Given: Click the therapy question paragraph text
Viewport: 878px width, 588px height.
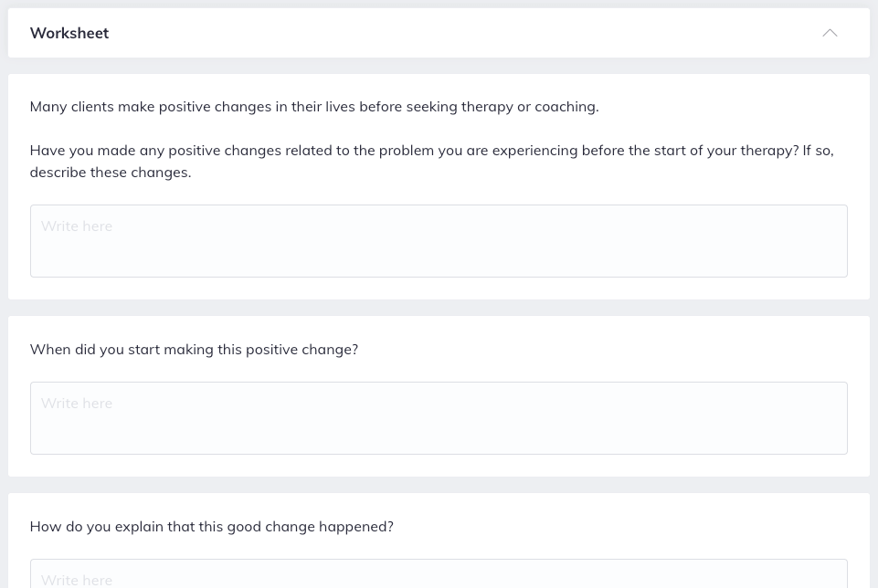Looking at the screenshot, I should [431, 150].
